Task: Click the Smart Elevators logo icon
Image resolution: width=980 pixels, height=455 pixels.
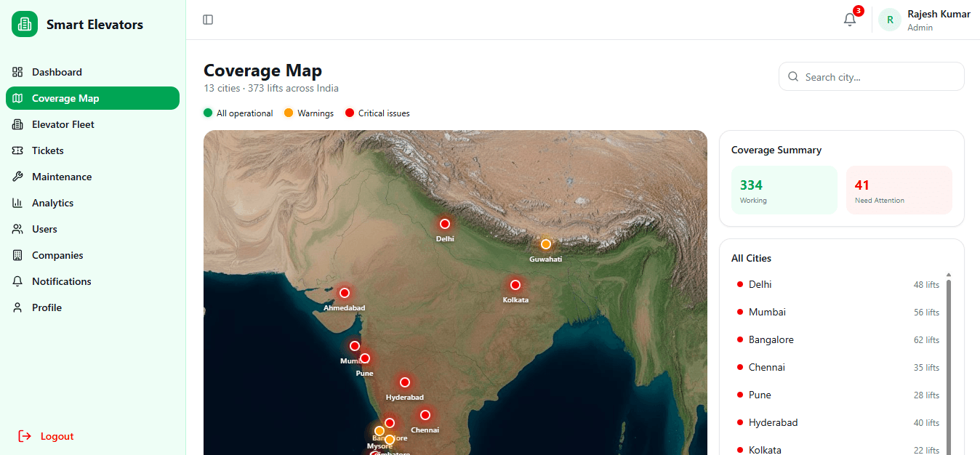Action: (25, 24)
